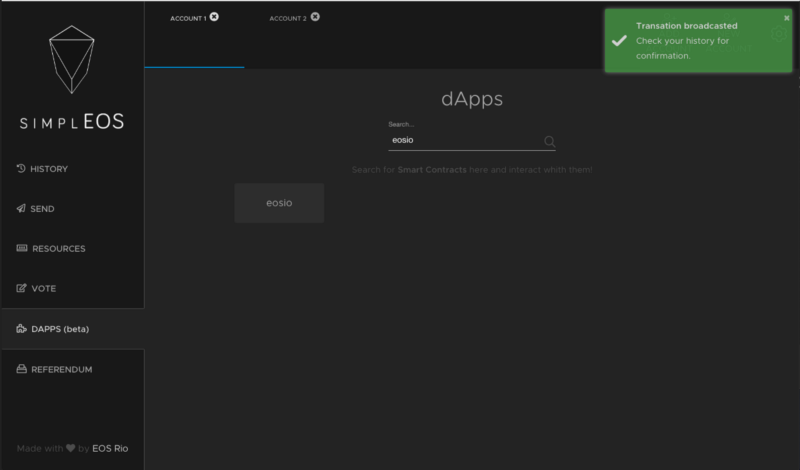Open the History page in sidebar
The width and height of the screenshot is (800, 470).
pos(42,169)
